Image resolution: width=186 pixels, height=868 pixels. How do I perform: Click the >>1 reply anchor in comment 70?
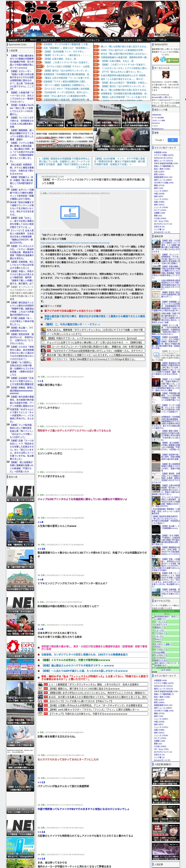pyautogui.click(x=40, y=381)
